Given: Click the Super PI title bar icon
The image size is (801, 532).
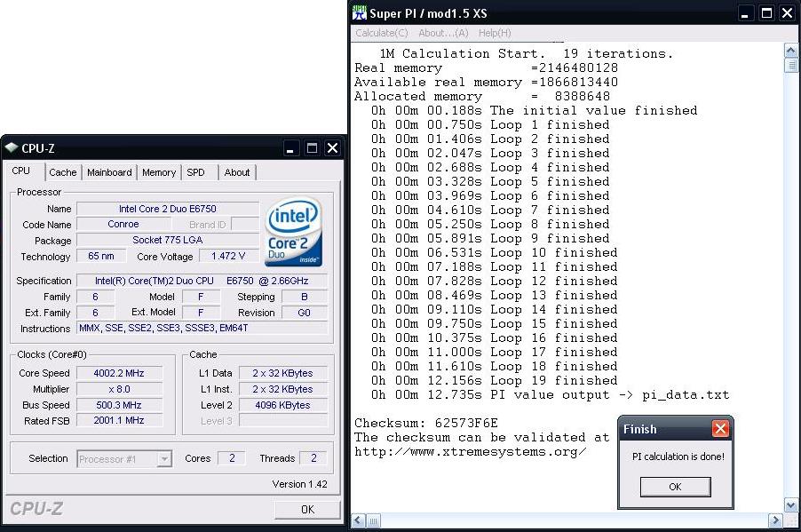Looking at the screenshot, I should point(360,13).
